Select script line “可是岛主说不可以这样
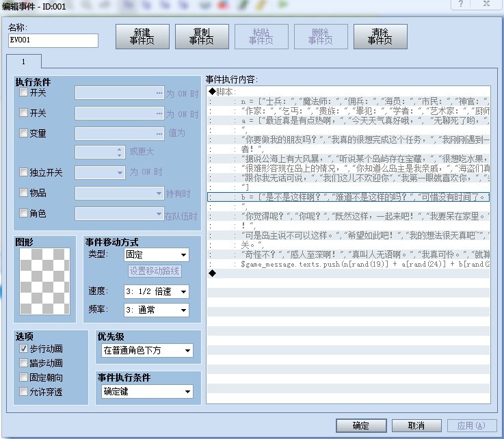Viewport: 504px width, 439px height. pyautogui.click(x=349, y=235)
